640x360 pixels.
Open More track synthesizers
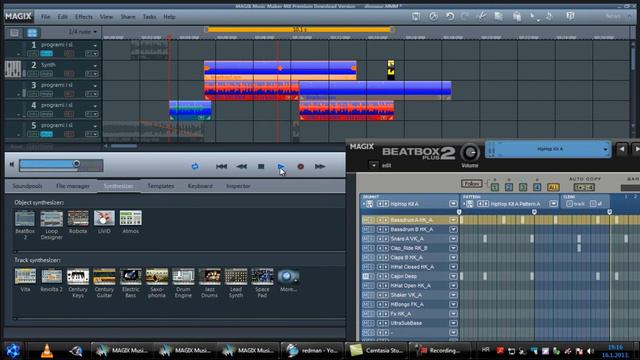pyautogui.click(x=288, y=276)
